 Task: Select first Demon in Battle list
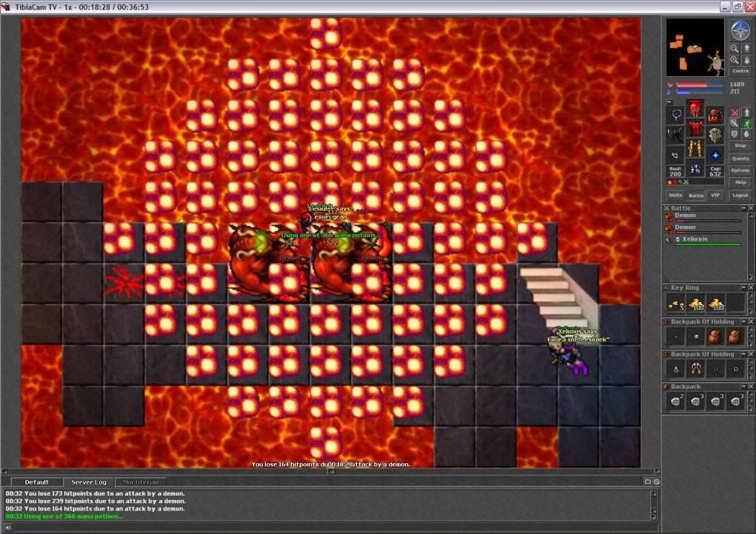pyautogui.click(x=703, y=217)
